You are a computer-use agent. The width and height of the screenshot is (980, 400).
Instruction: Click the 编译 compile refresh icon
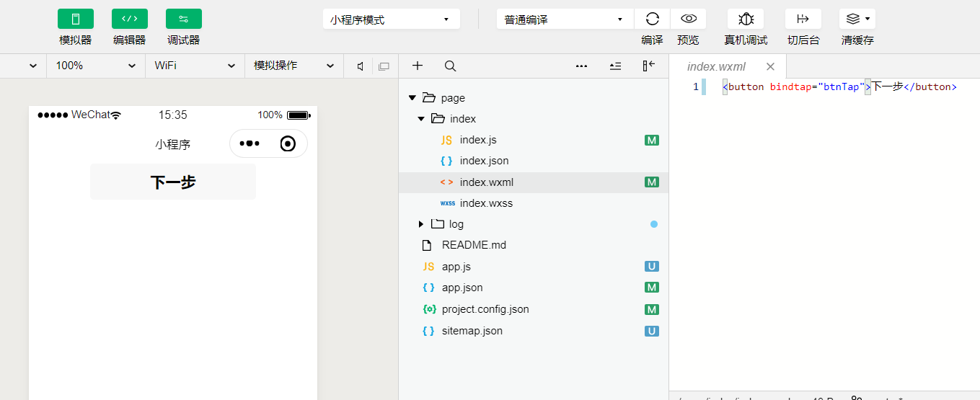point(653,19)
